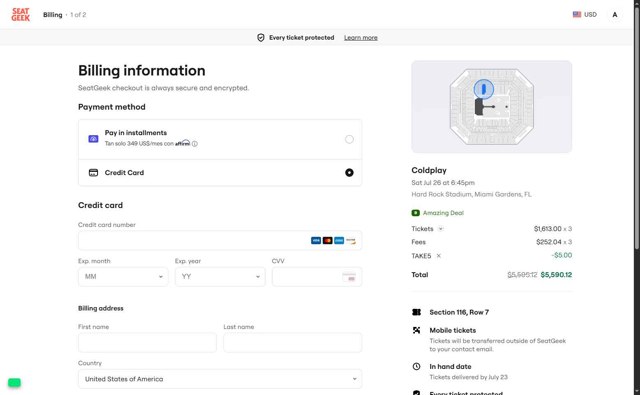Click the seat marker on the stadium map

[x=484, y=89]
